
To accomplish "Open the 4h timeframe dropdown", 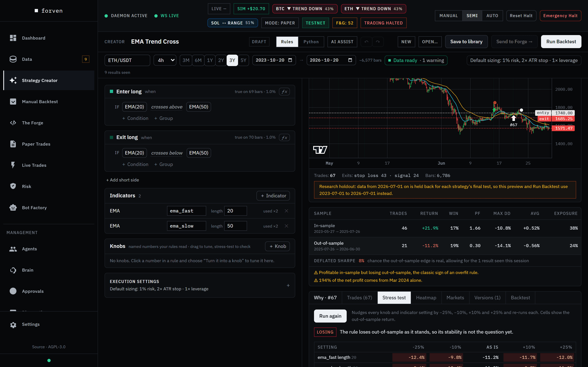I will (x=165, y=60).
